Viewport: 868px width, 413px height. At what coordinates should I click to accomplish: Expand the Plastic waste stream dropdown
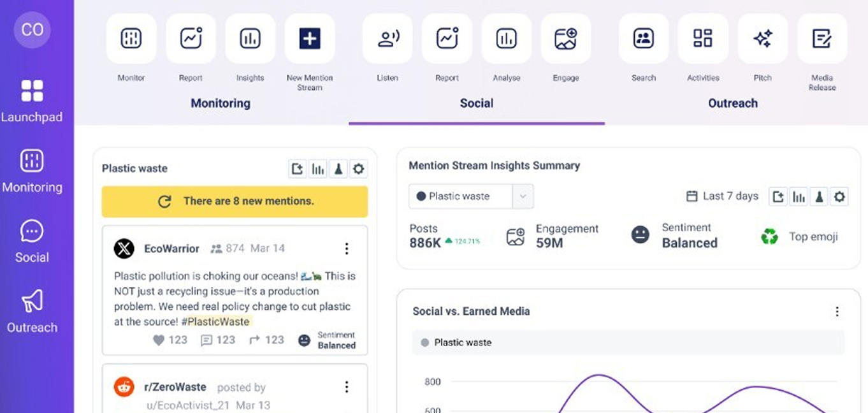click(523, 196)
